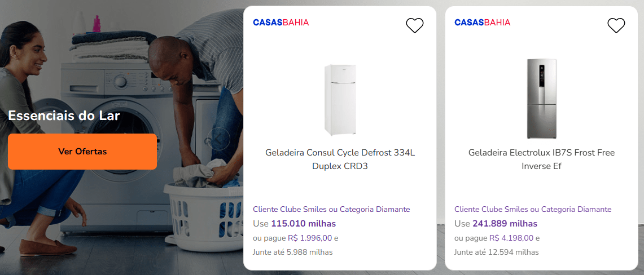Open the Electrolux fridge product image
644x275 pixels.
pyautogui.click(x=541, y=99)
